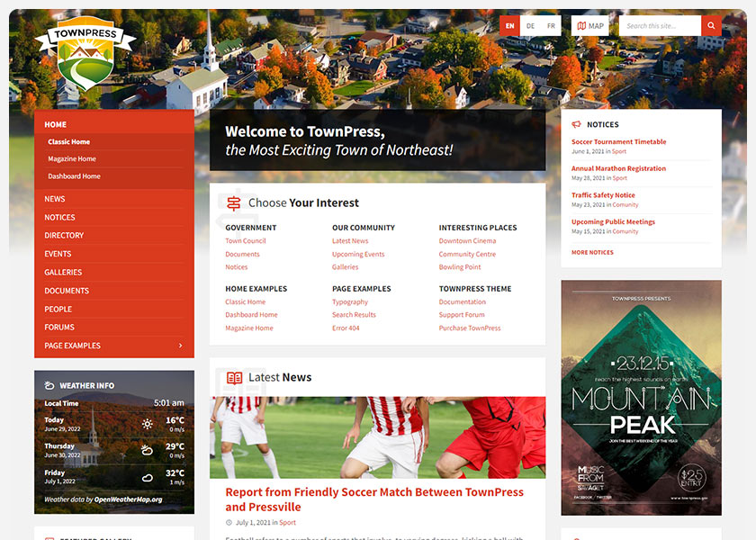The width and height of the screenshot is (756, 540).
Task: Open the Purchase TownPress link
Action: click(x=470, y=328)
